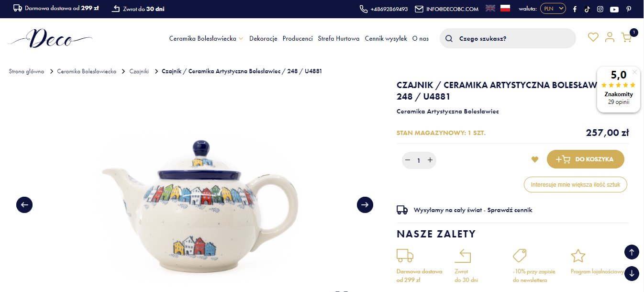Open the Strefa Hurtowa menu item

coord(339,38)
